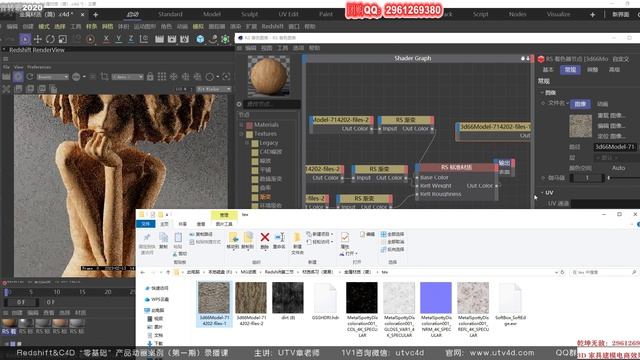Click the crop region icon in RenderView
Screen dimensions: 640x360
pos(104,77)
